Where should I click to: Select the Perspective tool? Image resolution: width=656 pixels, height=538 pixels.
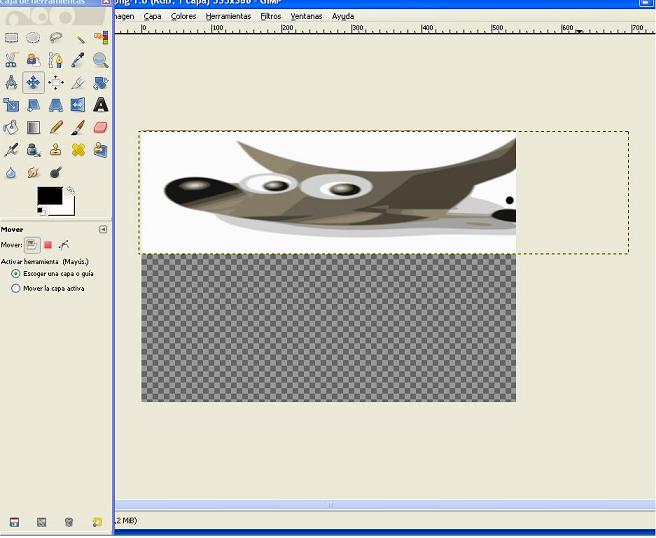click(56, 105)
